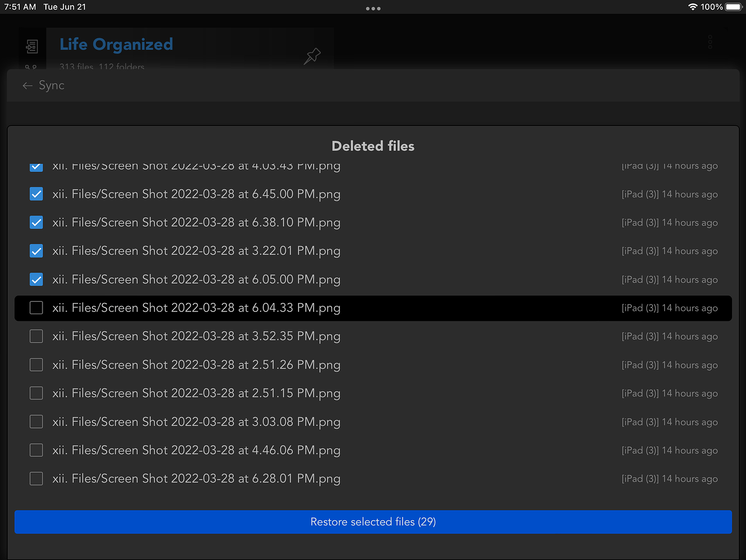The height and width of the screenshot is (560, 746).
Task: Check Screen Shot 2022-03-28 at 4.46.06 PM.png
Action: (x=36, y=450)
